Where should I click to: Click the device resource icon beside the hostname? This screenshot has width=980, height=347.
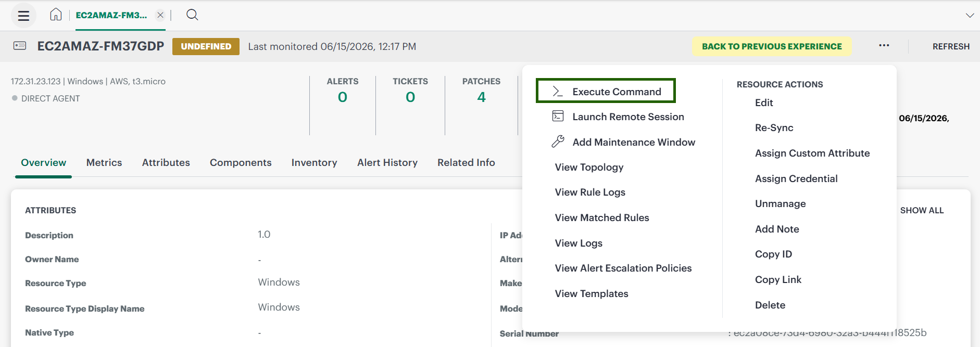click(x=20, y=46)
